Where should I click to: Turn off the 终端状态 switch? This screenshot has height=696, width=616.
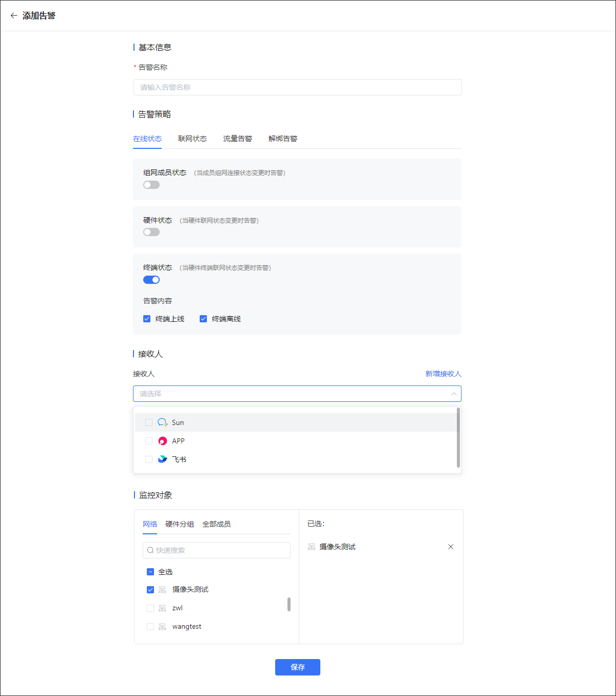151,280
